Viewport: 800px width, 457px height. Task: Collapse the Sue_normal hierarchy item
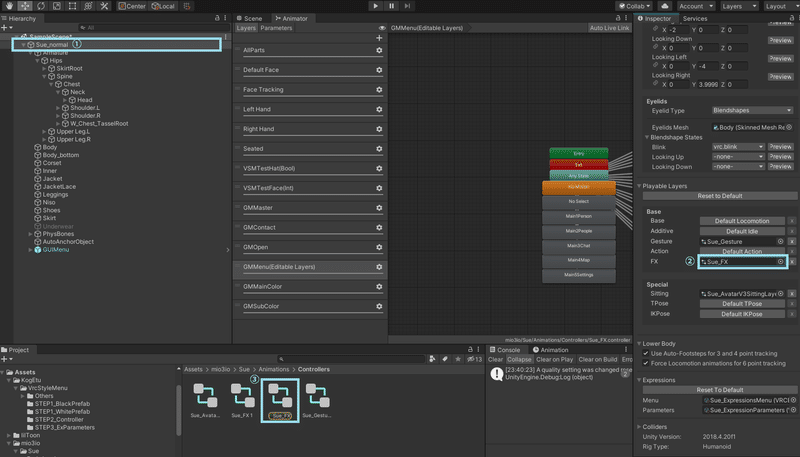point(23,45)
